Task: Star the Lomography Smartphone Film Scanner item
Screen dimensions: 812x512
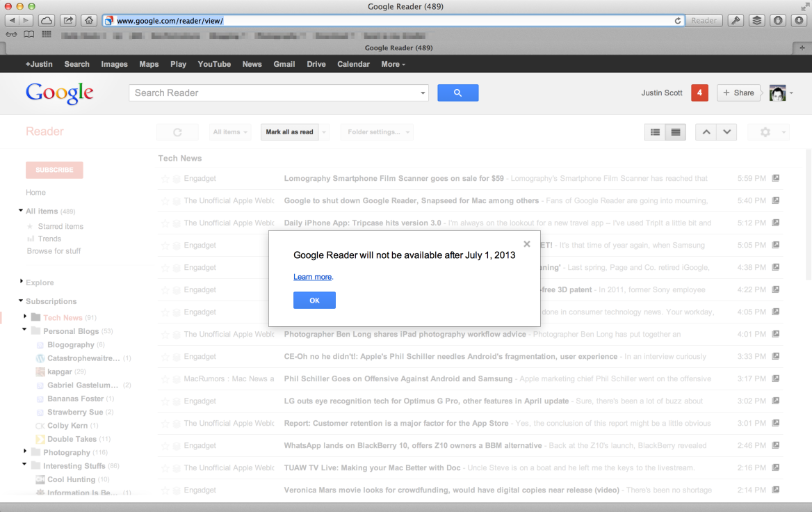Action: coord(165,179)
